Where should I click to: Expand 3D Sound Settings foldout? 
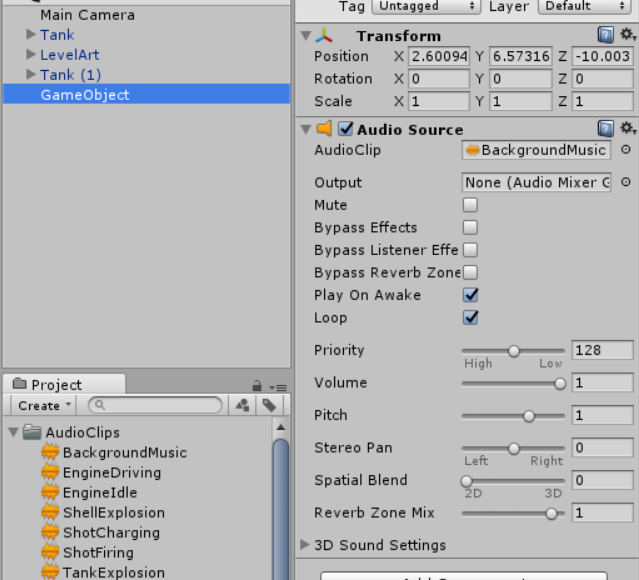pyautogui.click(x=305, y=545)
